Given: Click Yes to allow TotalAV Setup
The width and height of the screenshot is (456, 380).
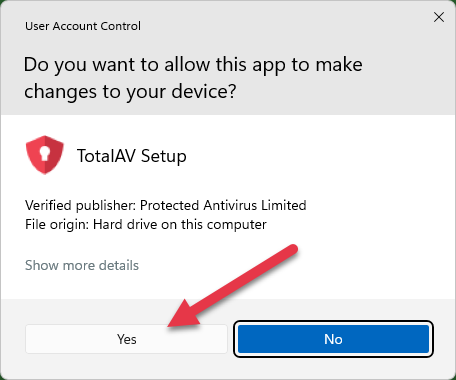Looking at the screenshot, I should click(x=126, y=339).
